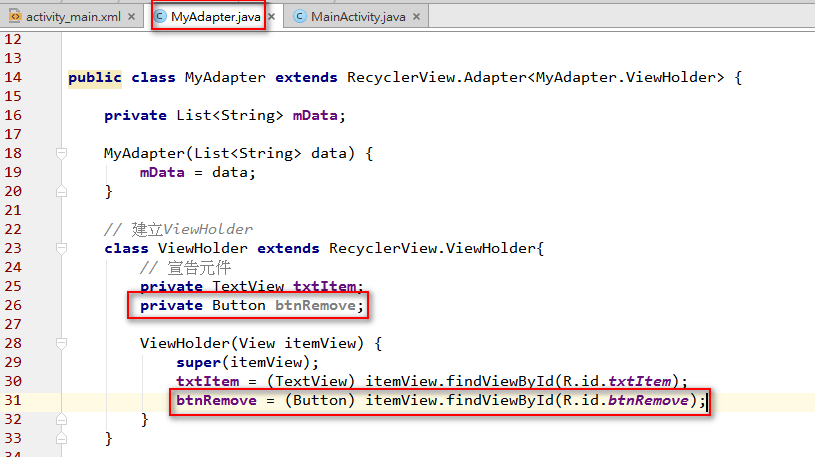The image size is (815, 457).
Task: Click the class icon on MyAdapter.java tab
Action: pyautogui.click(x=161, y=17)
